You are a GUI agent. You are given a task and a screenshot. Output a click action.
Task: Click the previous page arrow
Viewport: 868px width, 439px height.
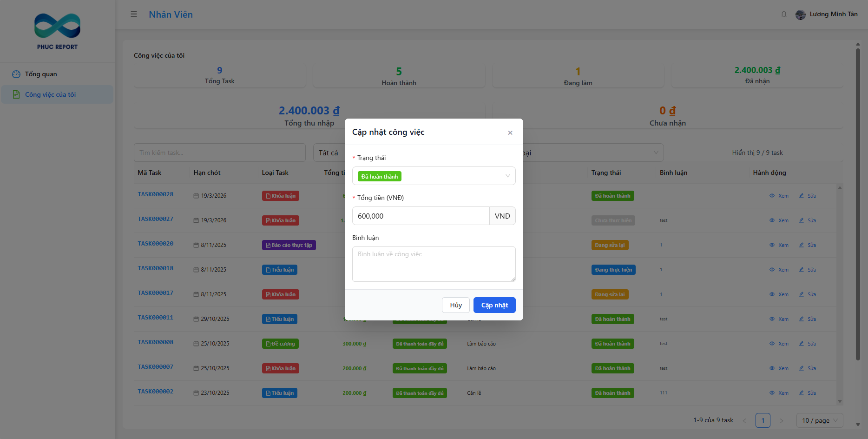click(744, 420)
